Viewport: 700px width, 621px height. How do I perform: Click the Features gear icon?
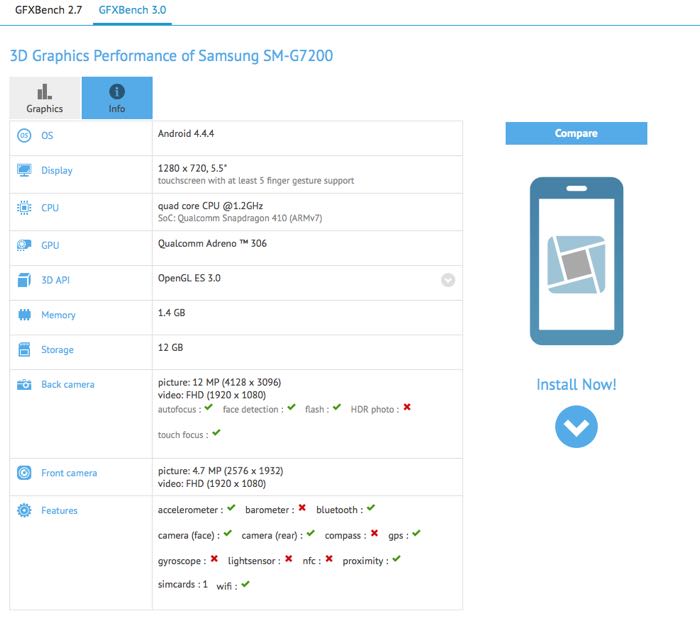coord(24,511)
